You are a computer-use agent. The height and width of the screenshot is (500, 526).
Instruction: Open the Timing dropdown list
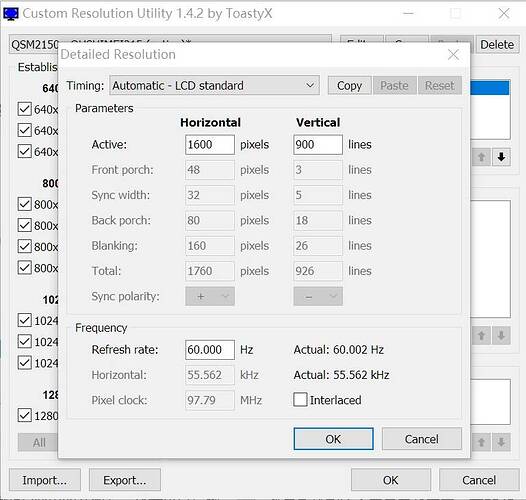click(x=214, y=86)
